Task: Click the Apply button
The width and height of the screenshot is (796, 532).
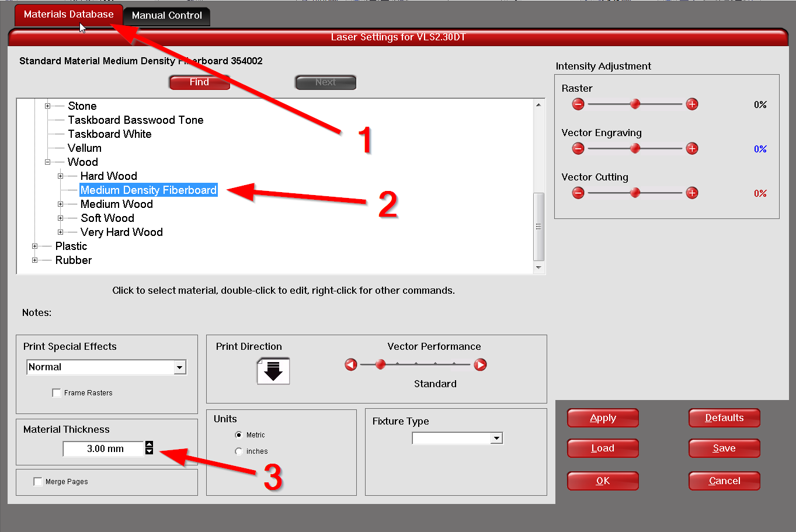Action: 603,418
